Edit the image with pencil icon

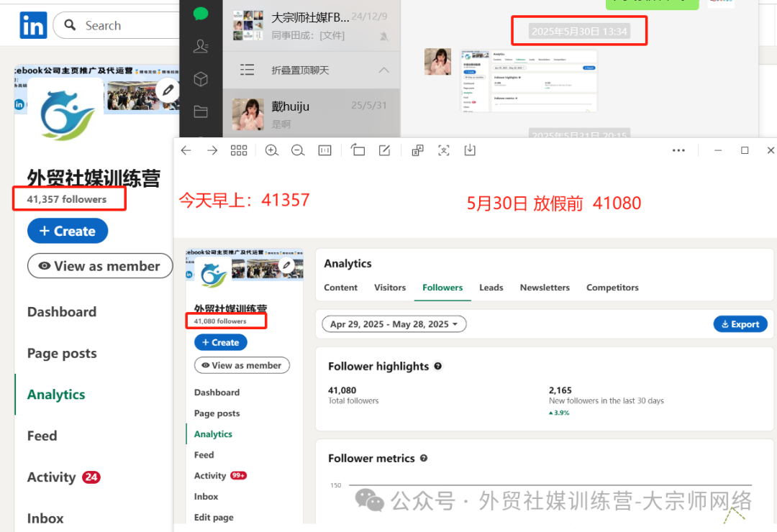click(x=384, y=150)
